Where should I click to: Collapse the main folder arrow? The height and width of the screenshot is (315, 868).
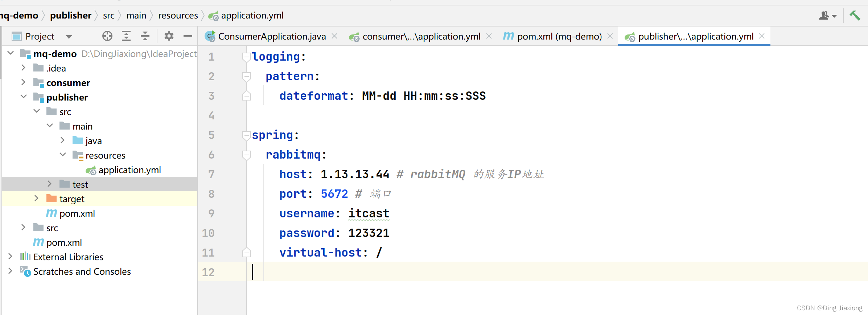[50, 126]
